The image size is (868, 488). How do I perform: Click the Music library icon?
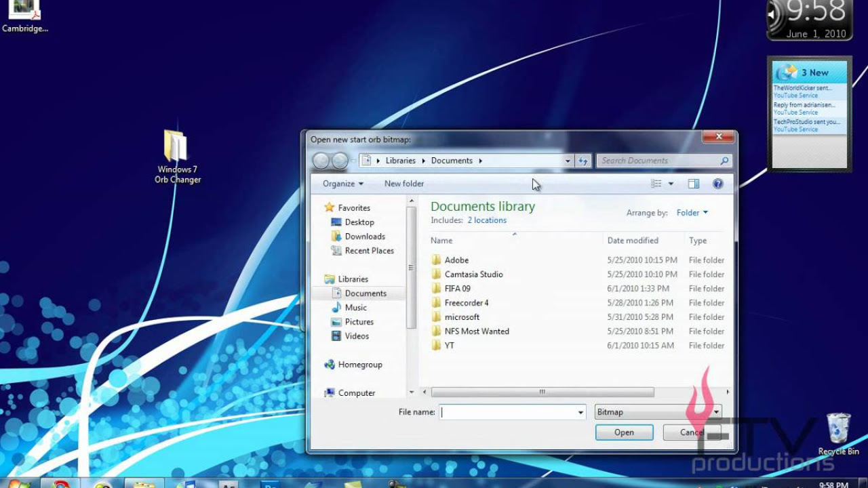coord(336,308)
